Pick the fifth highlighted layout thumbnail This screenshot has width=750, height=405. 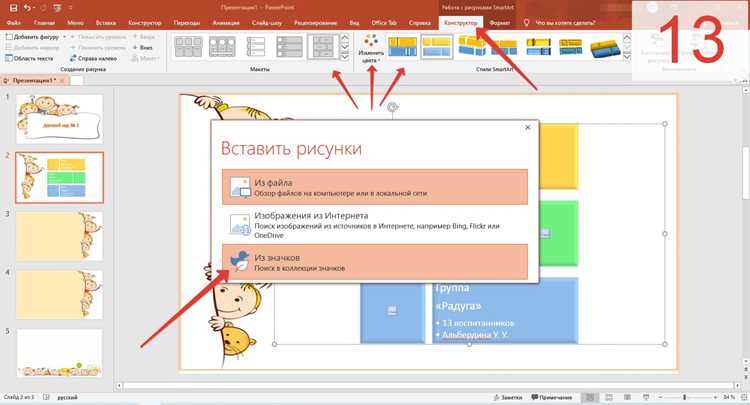tap(323, 47)
